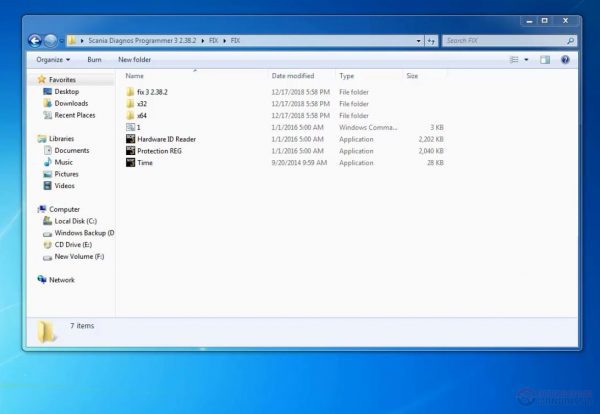Sort by Date modified column header
This screenshot has width=600, height=414.
[x=293, y=76]
